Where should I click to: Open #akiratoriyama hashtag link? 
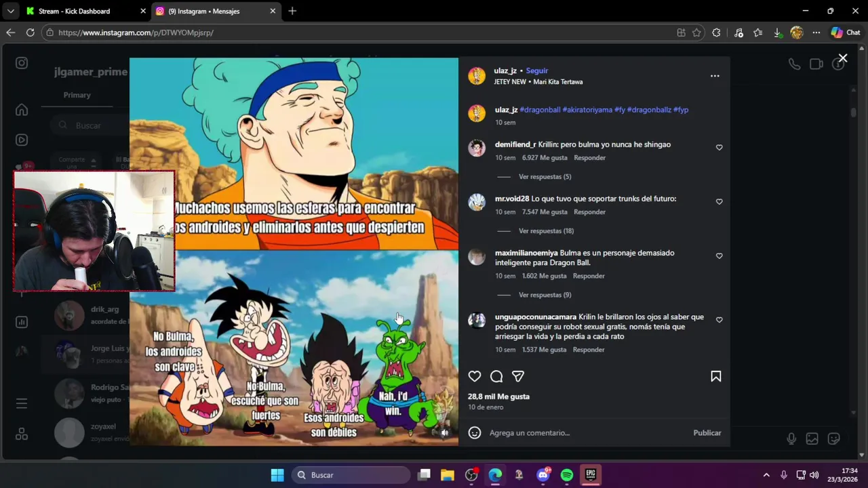[587, 110]
